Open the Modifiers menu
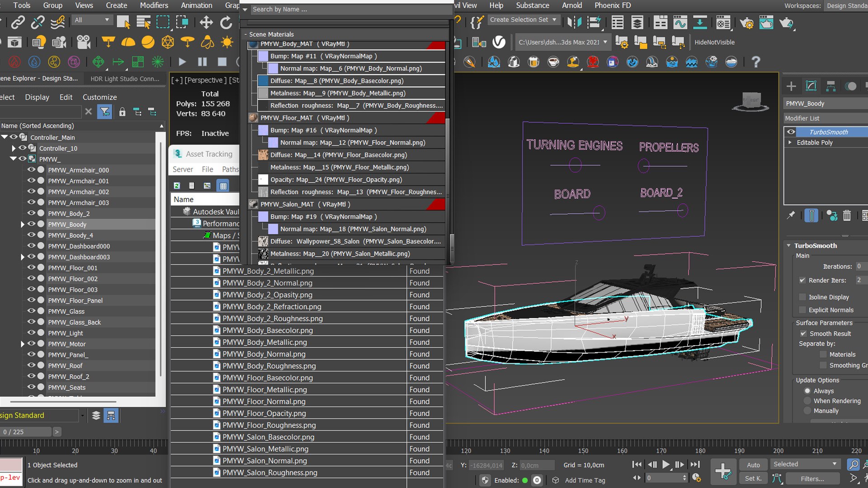The height and width of the screenshot is (488, 868). (x=154, y=5)
